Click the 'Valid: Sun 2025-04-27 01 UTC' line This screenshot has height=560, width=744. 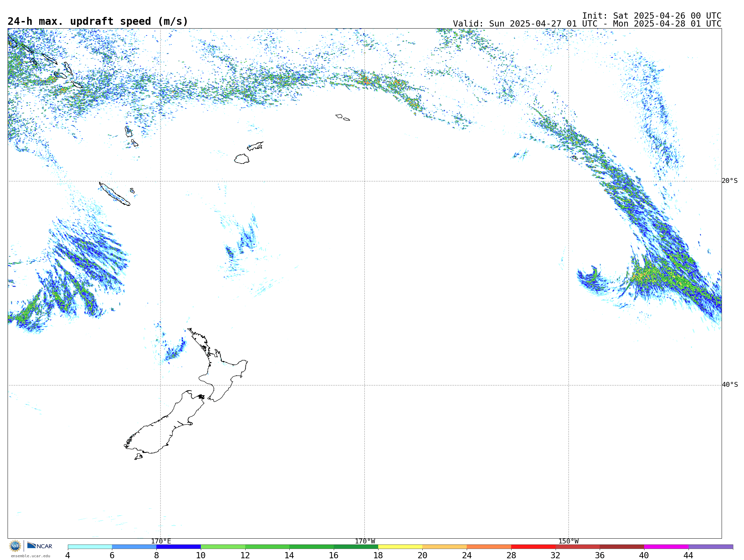(587, 24)
